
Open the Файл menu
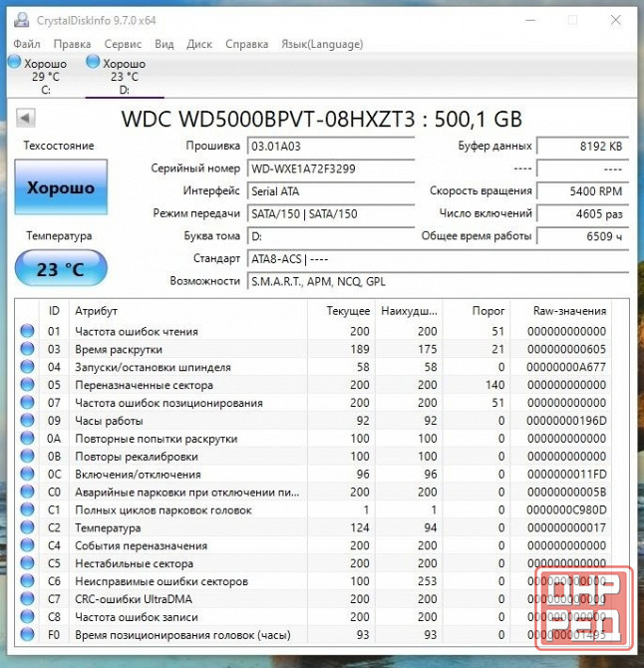coord(26,44)
